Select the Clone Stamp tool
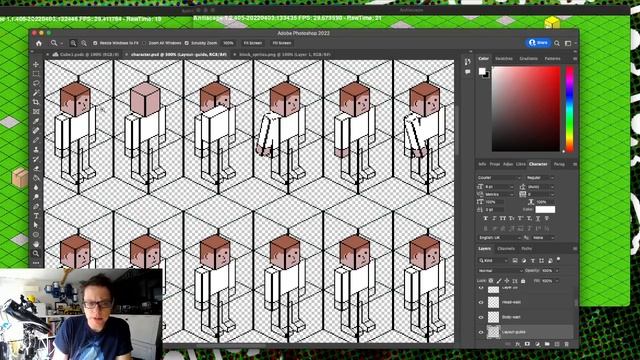640x360 pixels. point(36,150)
